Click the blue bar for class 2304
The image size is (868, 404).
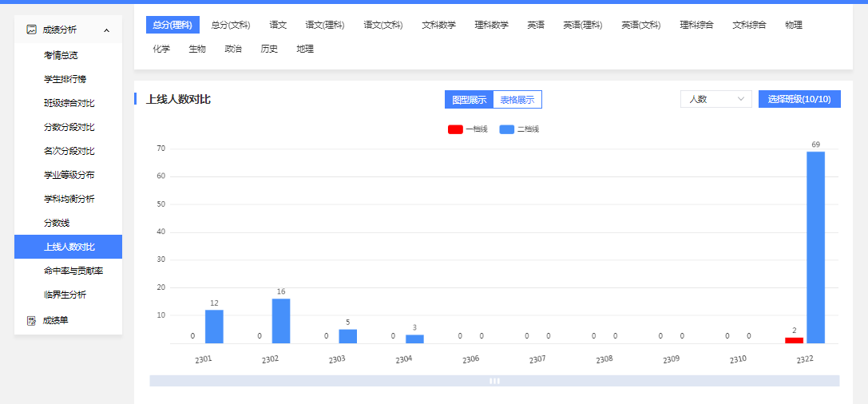click(x=414, y=339)
